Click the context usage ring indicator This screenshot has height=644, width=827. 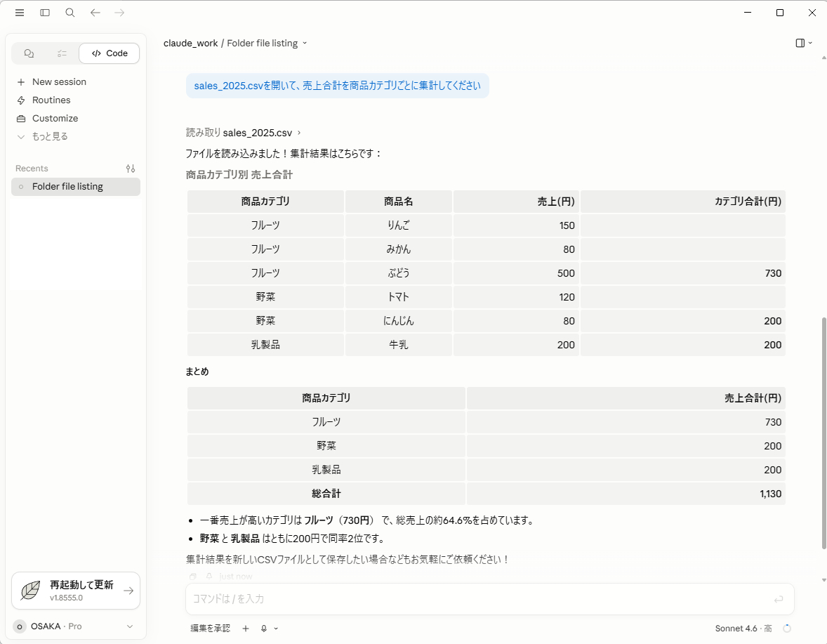(787, 628)
